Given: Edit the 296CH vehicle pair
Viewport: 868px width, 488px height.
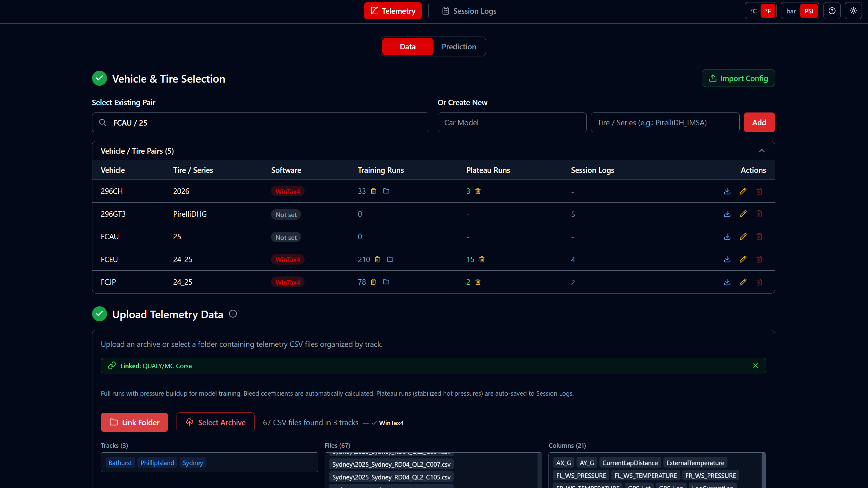Looking at the screenshot, I should tap(743, 191).
